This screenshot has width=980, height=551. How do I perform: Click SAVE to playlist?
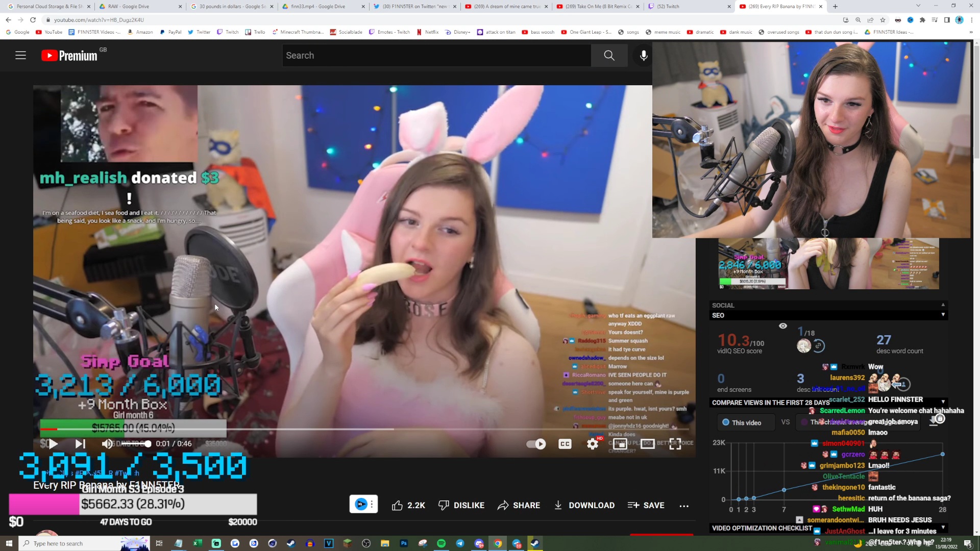[646, 505]
